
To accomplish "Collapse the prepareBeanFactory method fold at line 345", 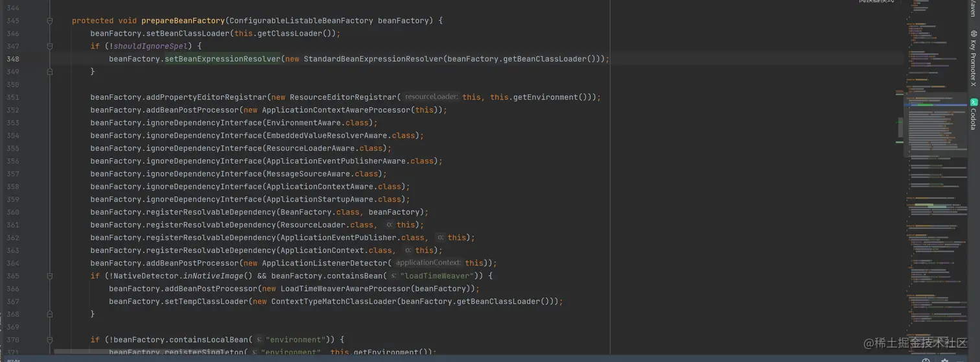I will coord(50,21).
